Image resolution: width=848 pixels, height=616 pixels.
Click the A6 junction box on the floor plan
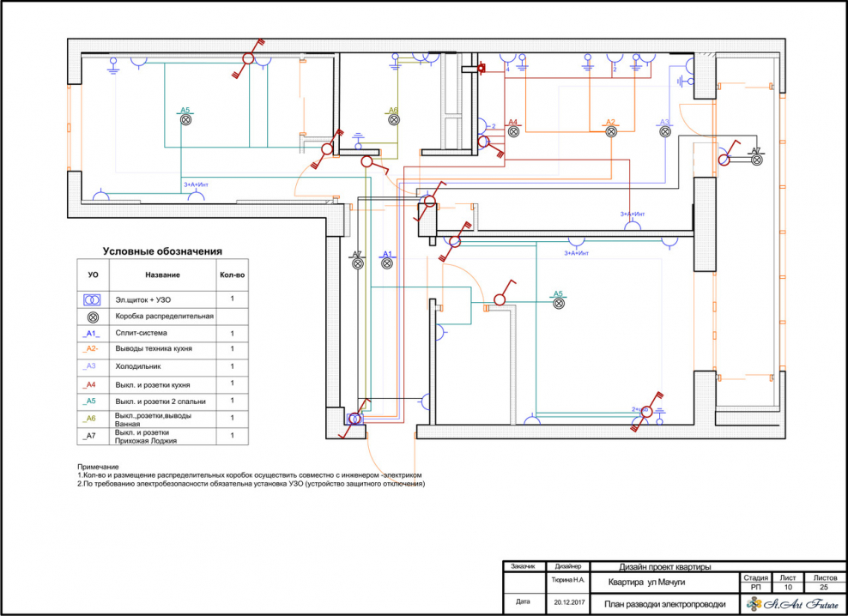coord(393,121)
